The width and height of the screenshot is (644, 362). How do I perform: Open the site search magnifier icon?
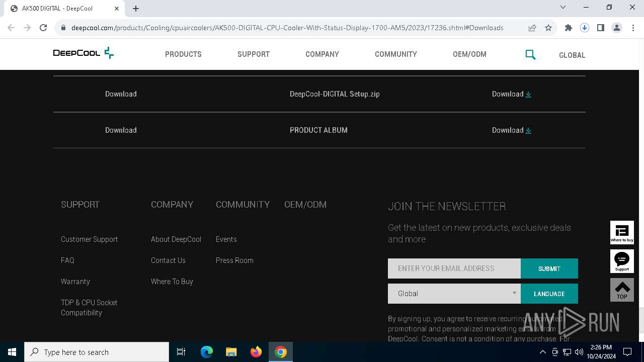point(530,54)
